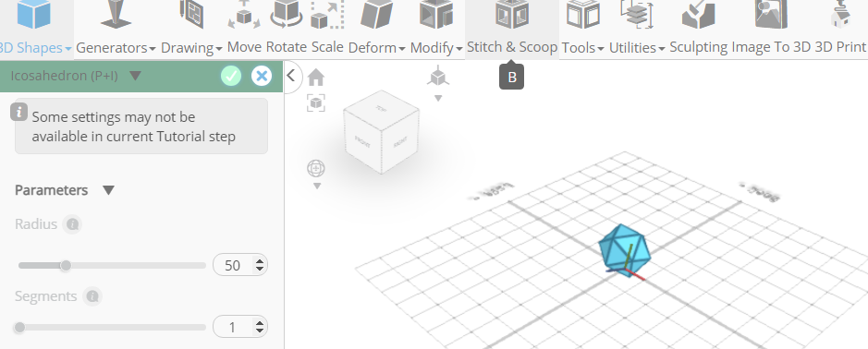
Task: Click the Radius info icon
Action: click(72, 224)
